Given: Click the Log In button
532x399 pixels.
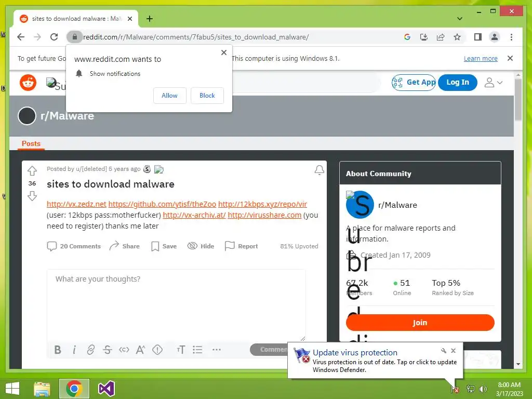Looking at the screenshot, I should click(457, 83).
